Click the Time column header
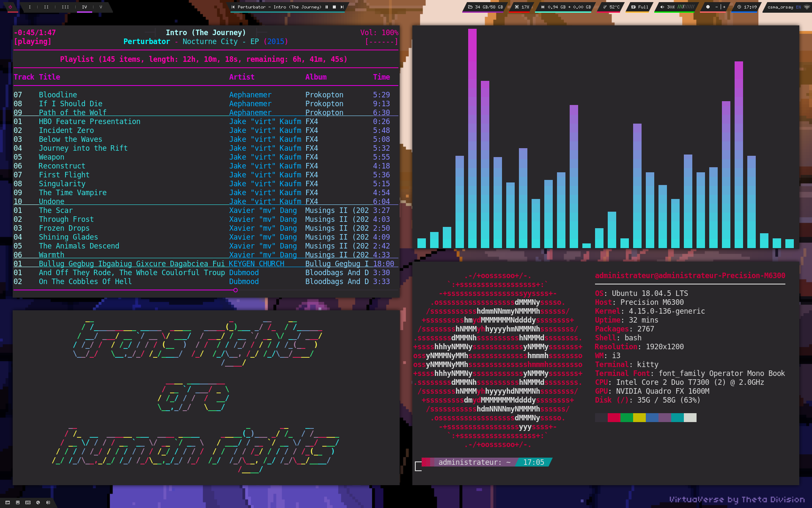The image size is (812, 508). click(381, 77)
